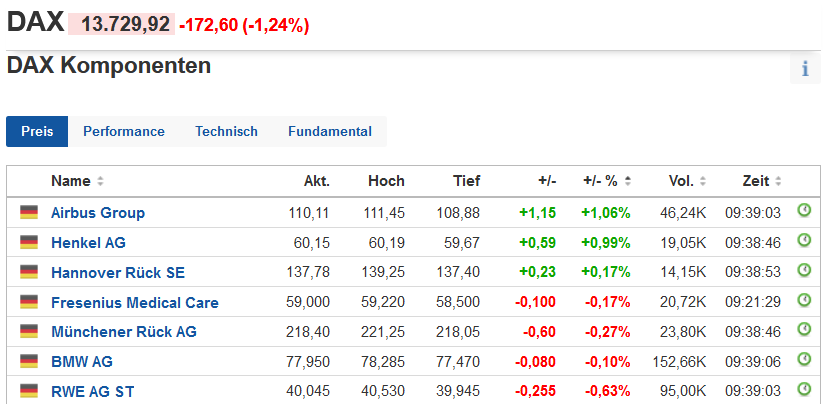Open the Fresenius Medical Care link

pyautogui.click(x=135, y=302)
